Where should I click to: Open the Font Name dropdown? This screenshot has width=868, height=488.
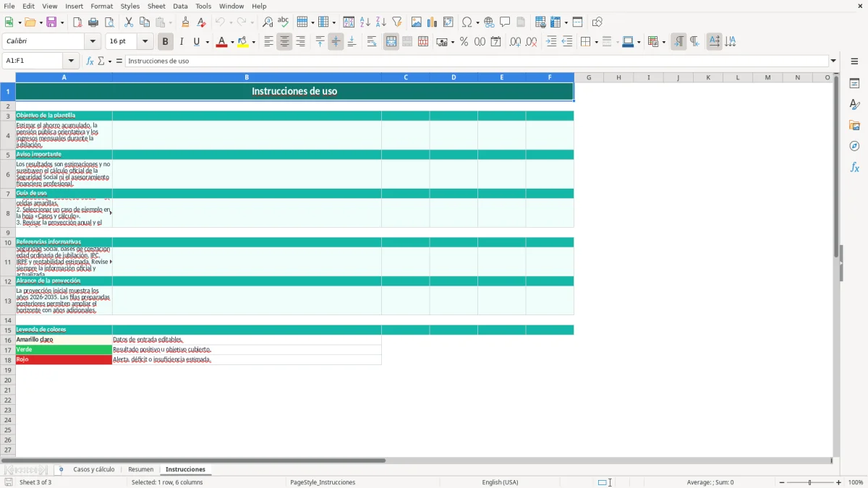[93, 42]
